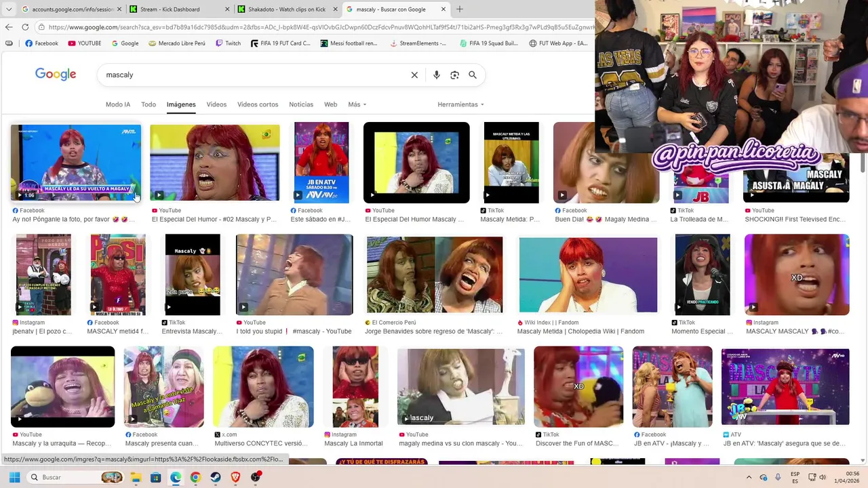Open Google Chrome from taskbar

(x=195, y=477)
